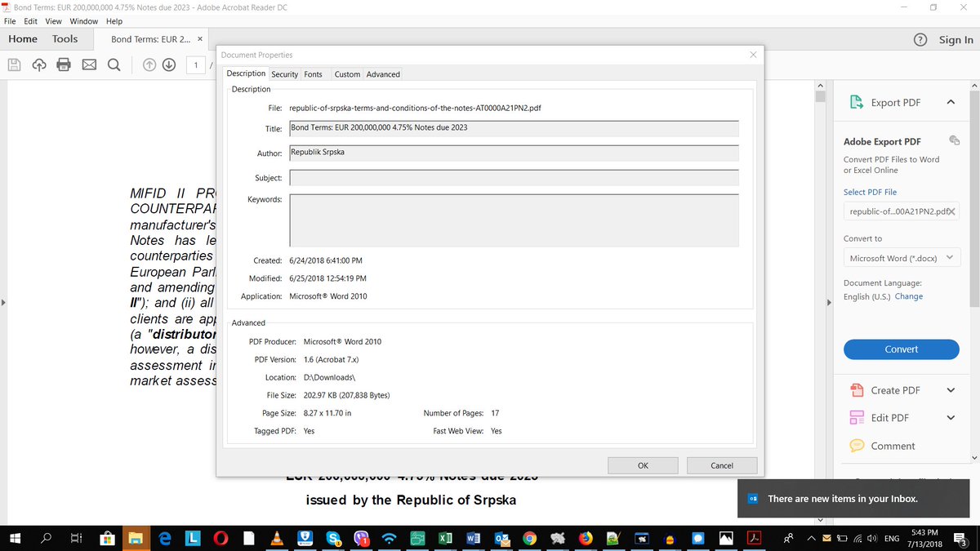Open the Convert to format dropdown

902,258
